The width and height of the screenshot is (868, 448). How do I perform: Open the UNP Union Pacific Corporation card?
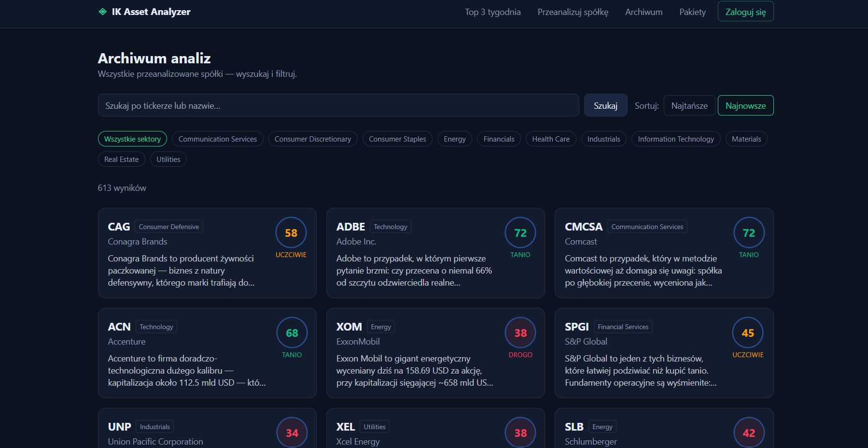[207, 428]
